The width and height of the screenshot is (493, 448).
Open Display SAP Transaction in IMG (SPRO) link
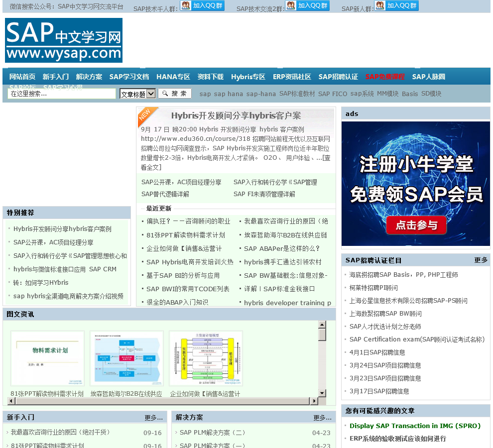coord(415,426)
